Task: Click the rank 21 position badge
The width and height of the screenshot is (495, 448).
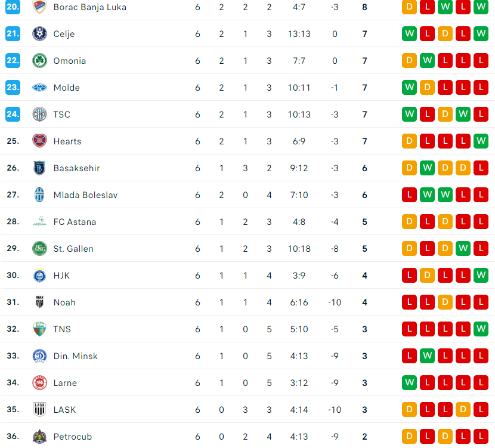Action: [13, 34]
